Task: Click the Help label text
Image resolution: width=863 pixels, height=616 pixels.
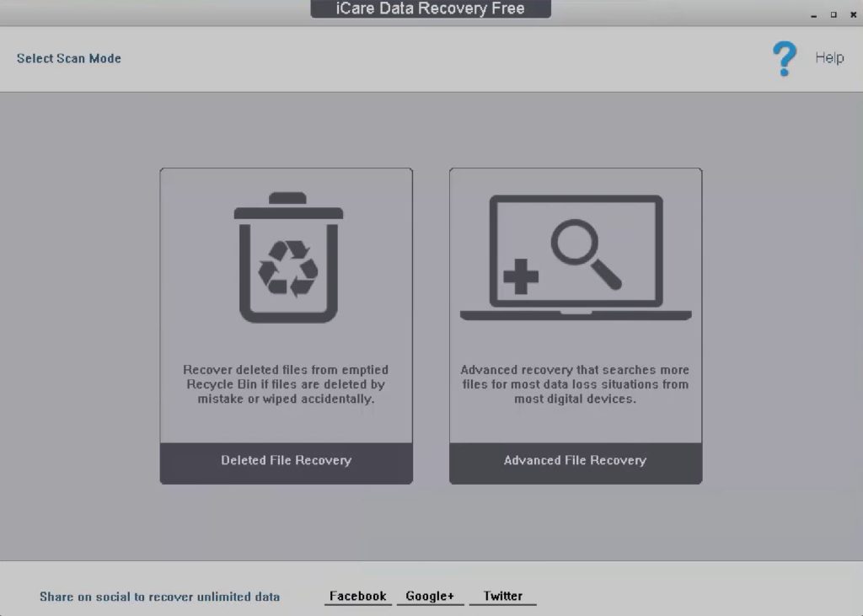Action: [x=830, y=57]
